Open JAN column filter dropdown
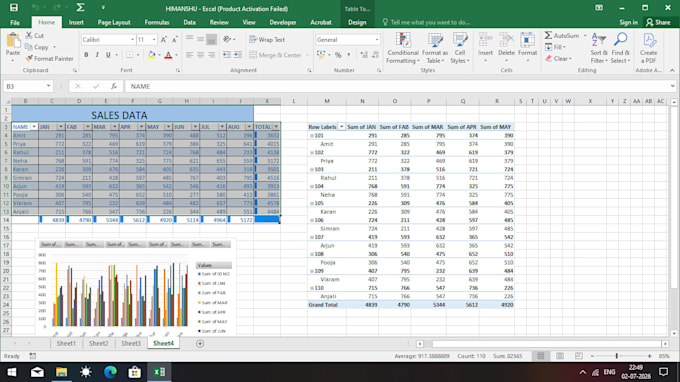 point(61,127)
